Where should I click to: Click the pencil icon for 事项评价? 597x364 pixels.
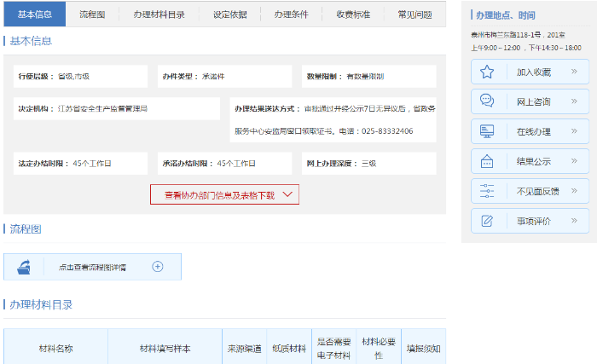487,221
